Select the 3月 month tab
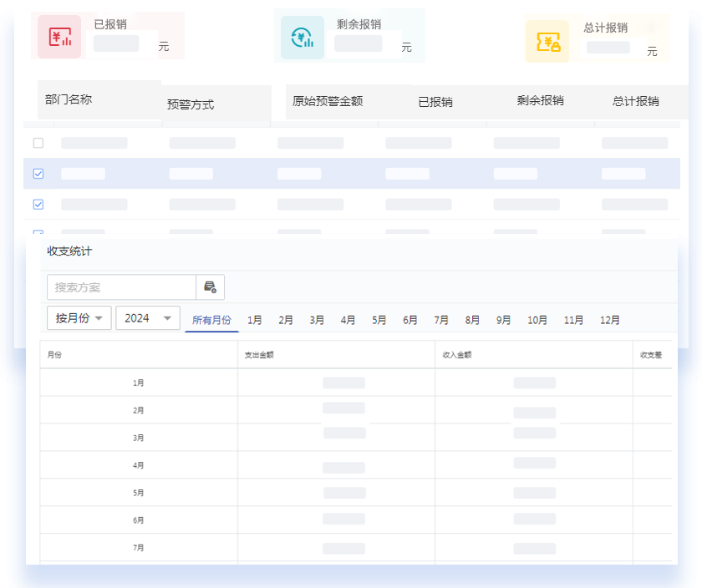Screen dimensions: 702x588 tap(316, 318)
